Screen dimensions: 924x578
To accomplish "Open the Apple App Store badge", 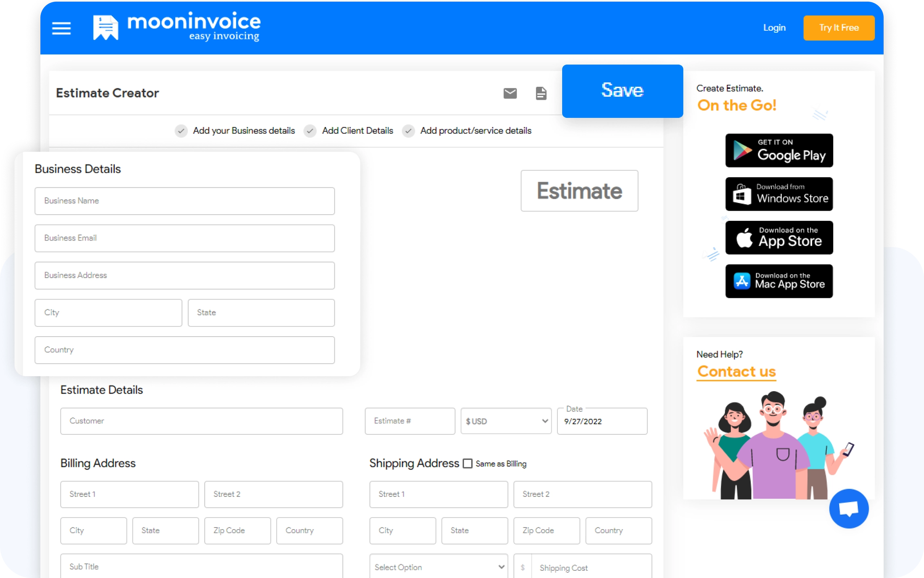I will (779, 238).
